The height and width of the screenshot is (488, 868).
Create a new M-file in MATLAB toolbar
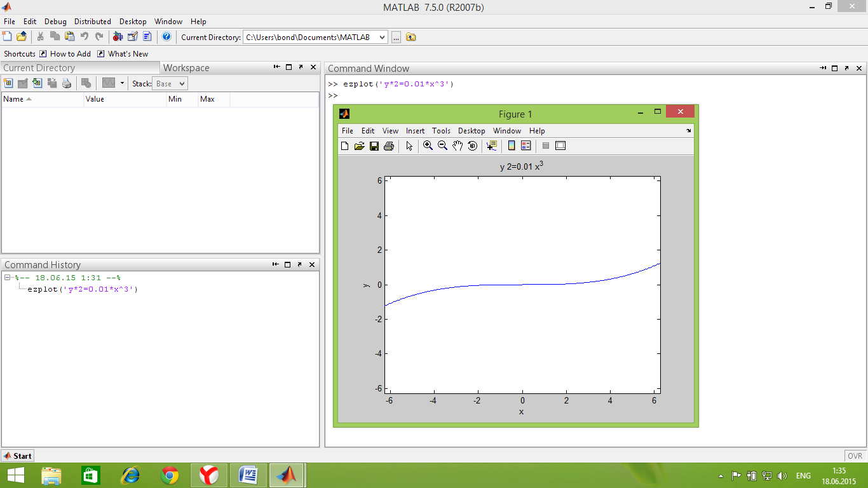(x=7, y=37)
